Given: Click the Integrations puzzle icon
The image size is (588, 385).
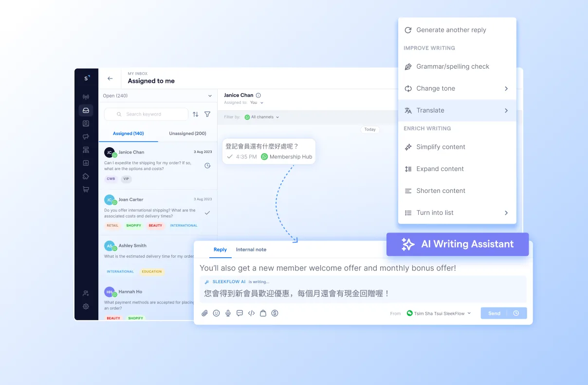Looking at the screenshot, I should point(86,176).
